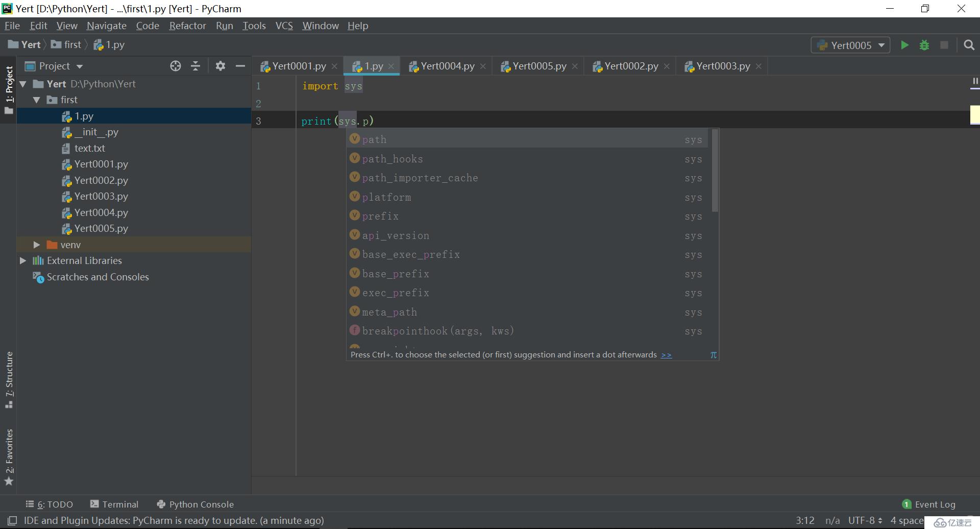The height and width of the screenshot is (529, 980).
Task: Toggle tool window bars icon in status bar
Action: 12,521
